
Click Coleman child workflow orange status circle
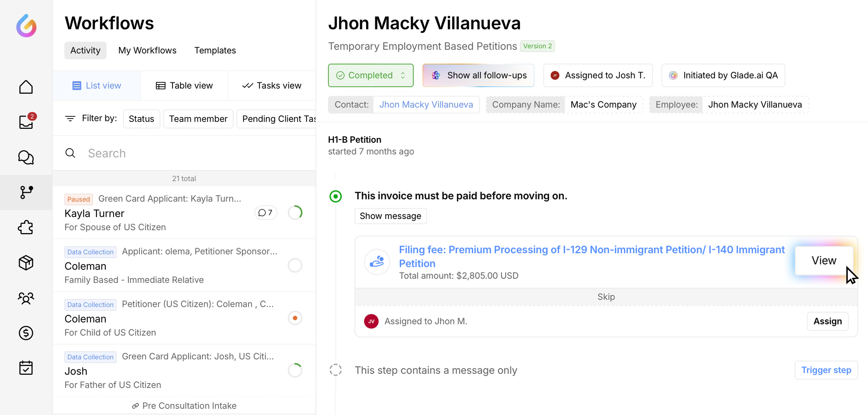295,318
